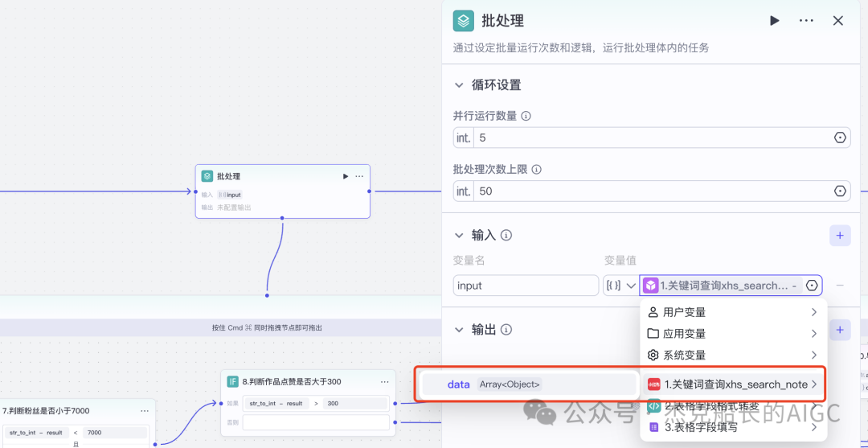This screenshot has width=868, height=448.
Task: Select node 8.判断作品点赞是否大于300 title
Action: (292, 381)
